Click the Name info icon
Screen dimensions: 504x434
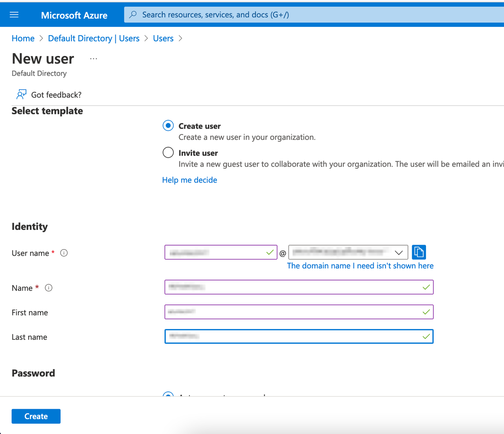tap(48, 288)
